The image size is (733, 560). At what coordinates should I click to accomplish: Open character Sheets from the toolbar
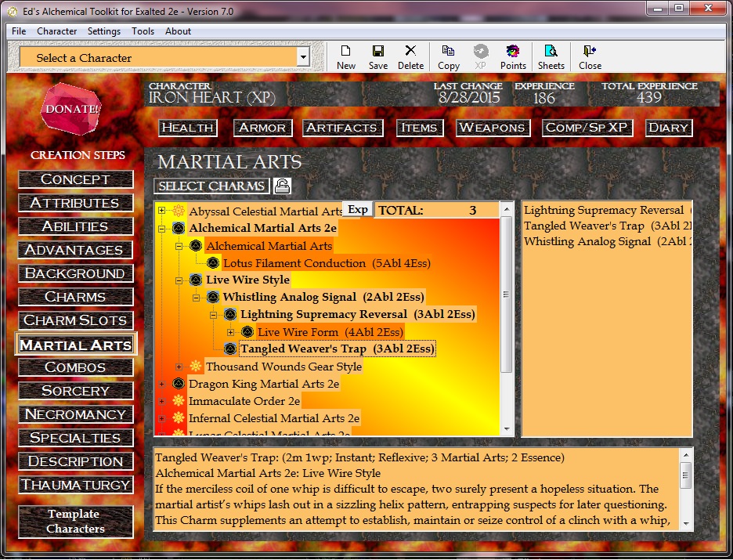pyautogui.click(x=551, y=57)
